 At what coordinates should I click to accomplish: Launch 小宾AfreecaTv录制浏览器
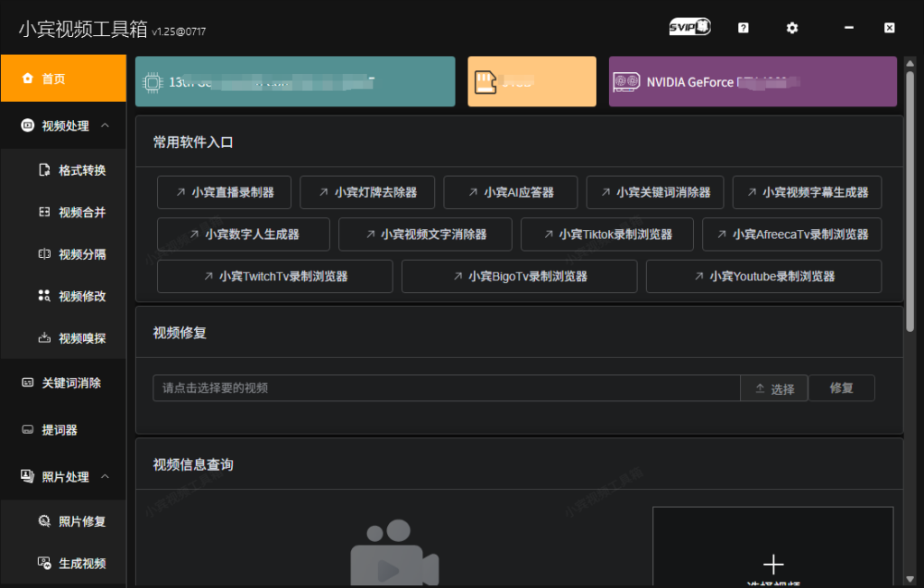click(792, 234)
